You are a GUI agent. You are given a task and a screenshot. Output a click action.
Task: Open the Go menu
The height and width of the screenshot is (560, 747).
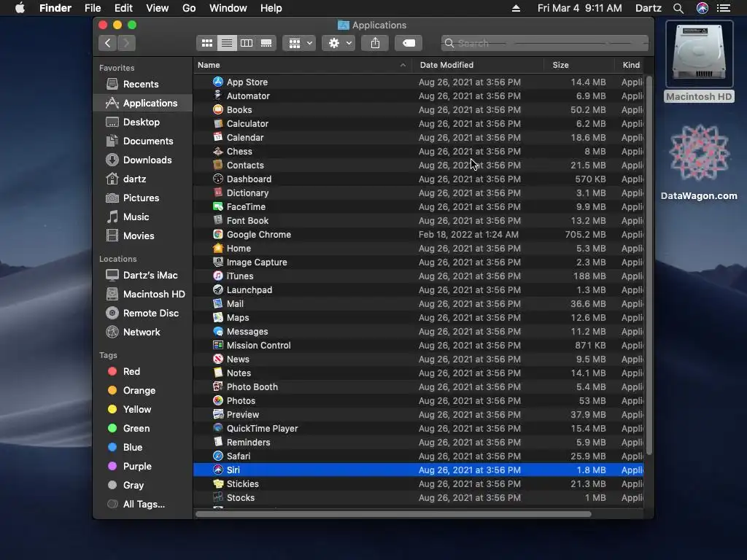189,8
